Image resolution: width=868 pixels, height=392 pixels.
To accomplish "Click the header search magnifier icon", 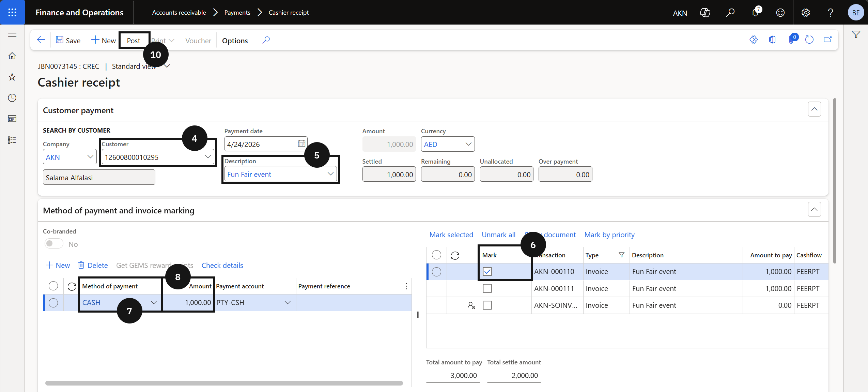I will (730, 13).
